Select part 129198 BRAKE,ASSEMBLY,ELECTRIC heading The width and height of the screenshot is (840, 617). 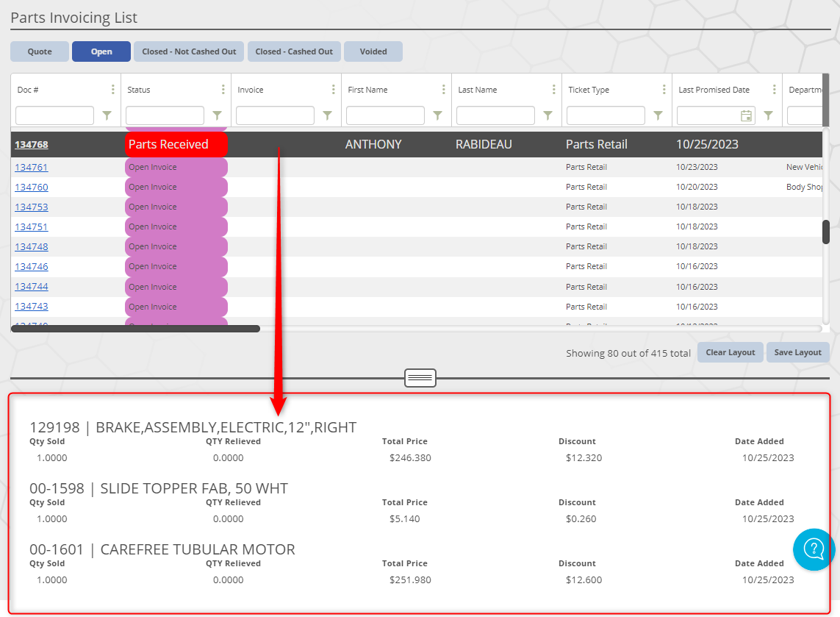tap(193, 427)
